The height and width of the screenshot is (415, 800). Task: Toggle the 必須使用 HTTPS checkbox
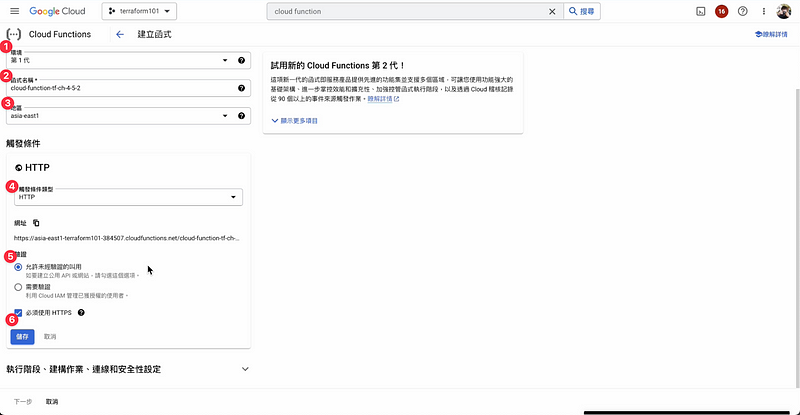click(18, 312)
